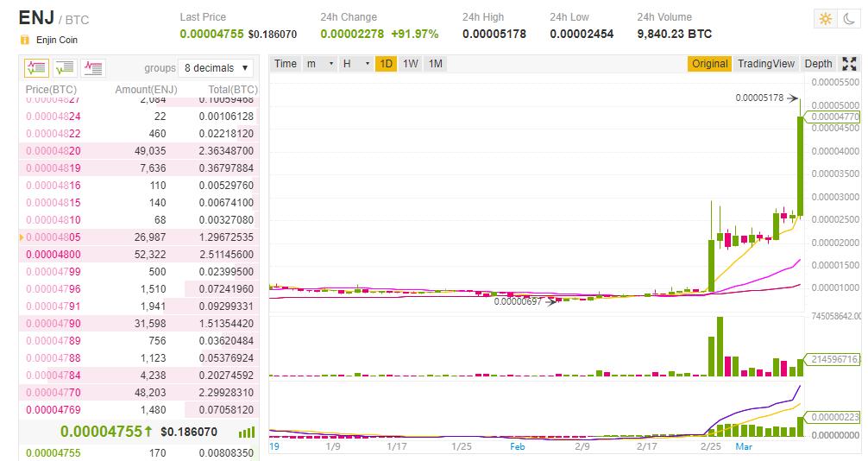Select the 1D chart interval
Screen dimensions: 868x461
[386, 64]
